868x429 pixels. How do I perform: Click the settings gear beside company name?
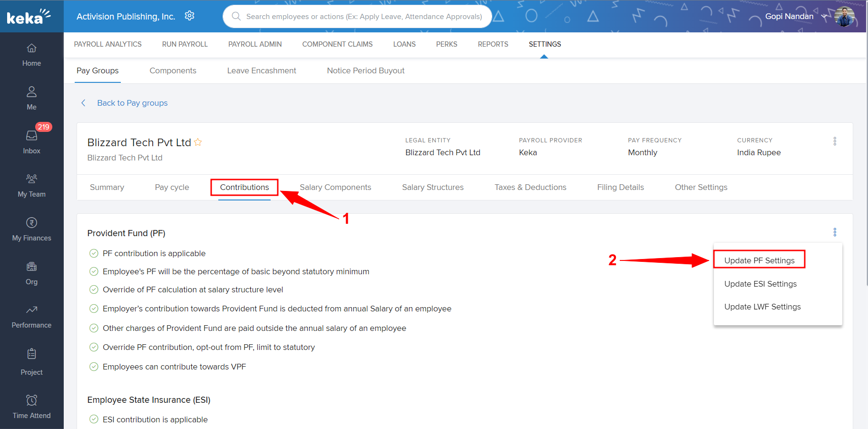point(189,16)
